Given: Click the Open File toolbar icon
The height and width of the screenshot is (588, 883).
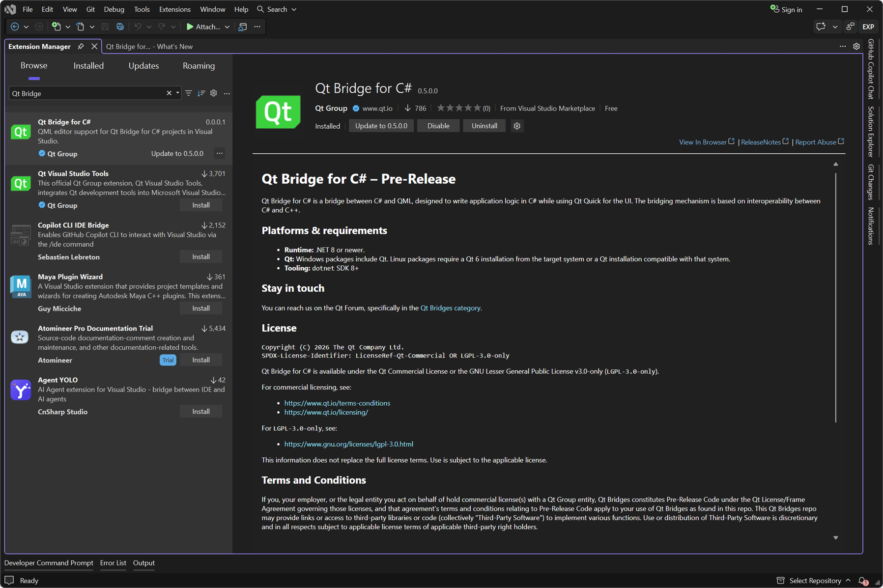Looking at the screenshot, I should [80, 27].
